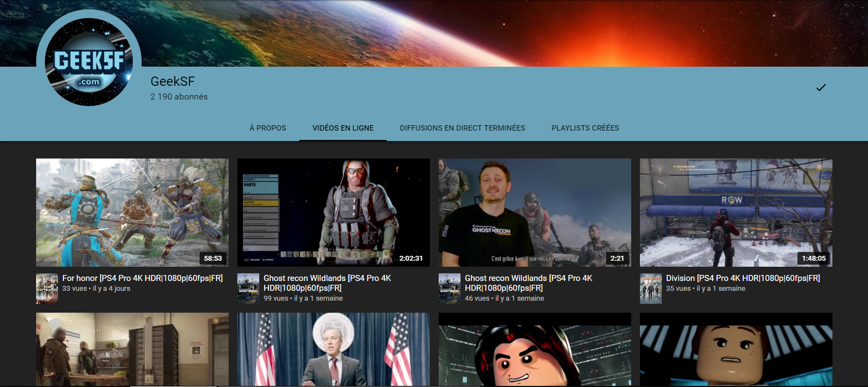Click "99 vues • il y a 1 semaine"
This screenshot has width=868, height=387.
(x=303, y=298)
